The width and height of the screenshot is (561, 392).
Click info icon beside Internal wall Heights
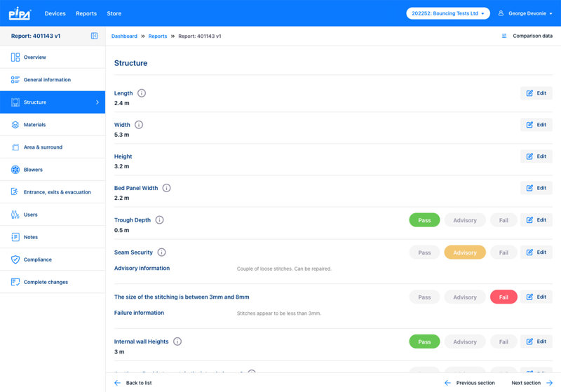[177, 342]
